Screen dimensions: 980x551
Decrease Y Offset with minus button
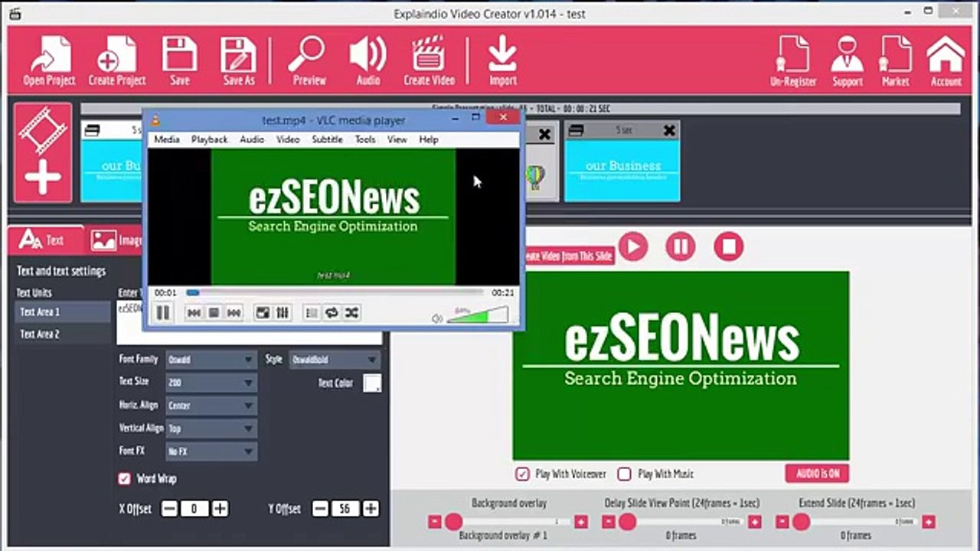[x=321, y=509]
